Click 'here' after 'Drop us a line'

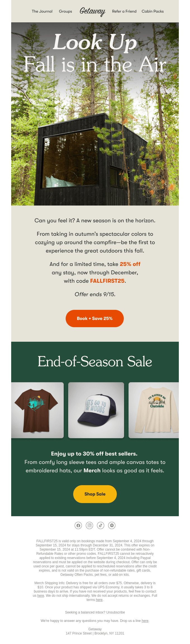(145, 621)
